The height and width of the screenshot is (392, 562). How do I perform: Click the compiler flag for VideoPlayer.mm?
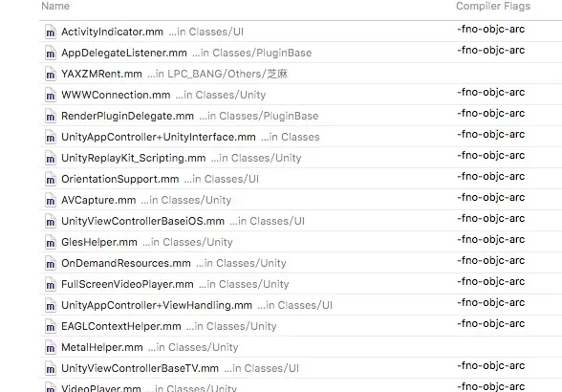pyautogui.click(x=491, y=387)
